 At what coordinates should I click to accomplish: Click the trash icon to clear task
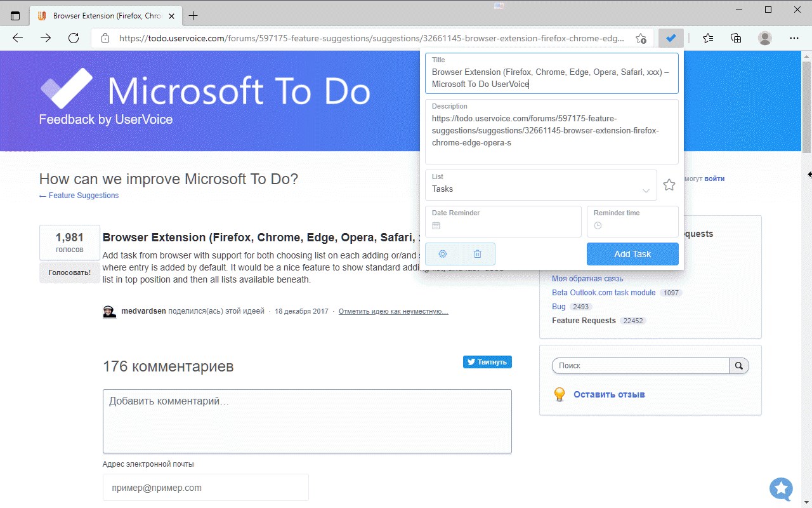(x=478, y=254)
